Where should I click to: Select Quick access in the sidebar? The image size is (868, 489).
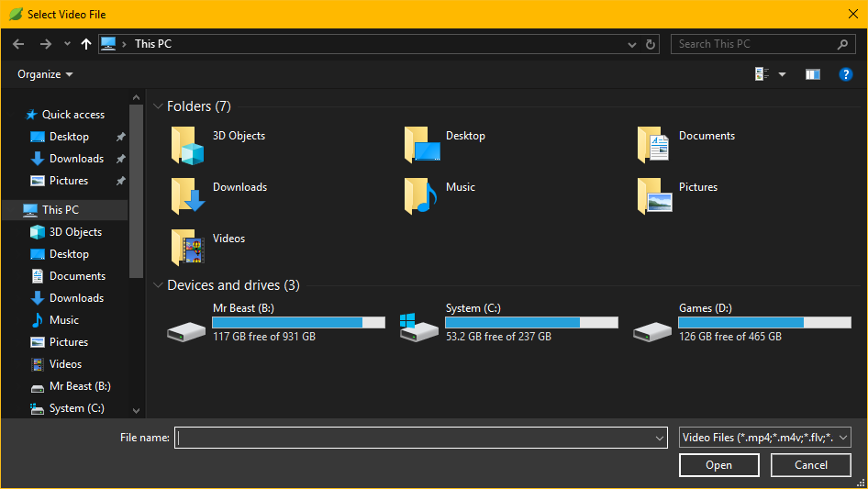(72, 115)
